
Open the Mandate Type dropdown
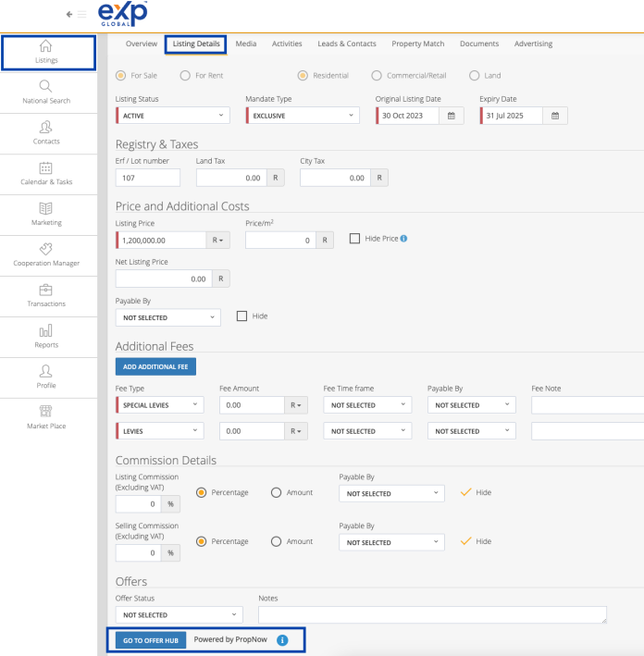pos(302,116)
